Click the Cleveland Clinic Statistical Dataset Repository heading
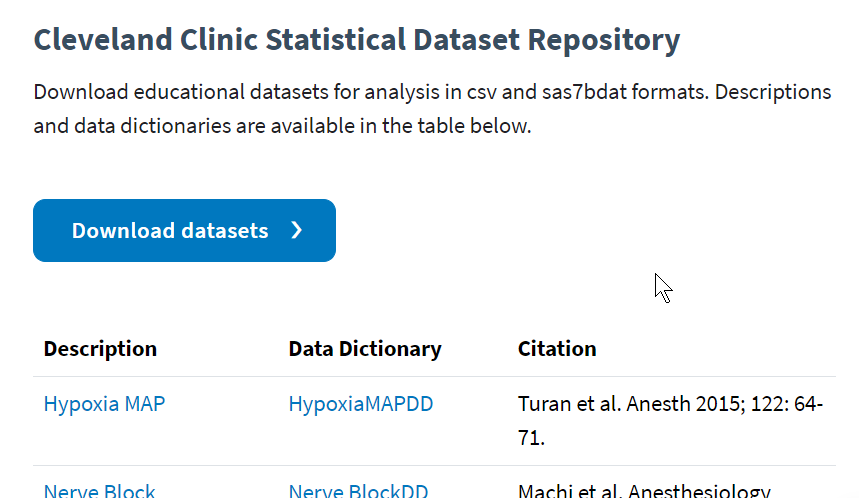859x498 pixels. pyautogui.click(x=357, y=41)
